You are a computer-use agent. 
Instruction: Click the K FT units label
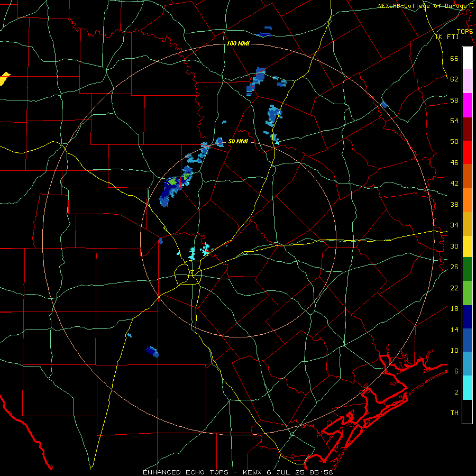[447, 37]
